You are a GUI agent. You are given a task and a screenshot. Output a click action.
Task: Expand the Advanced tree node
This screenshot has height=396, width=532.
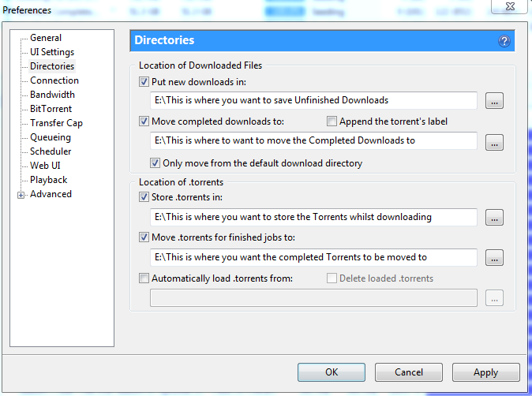pyautogui.click(x=21, y=195)
